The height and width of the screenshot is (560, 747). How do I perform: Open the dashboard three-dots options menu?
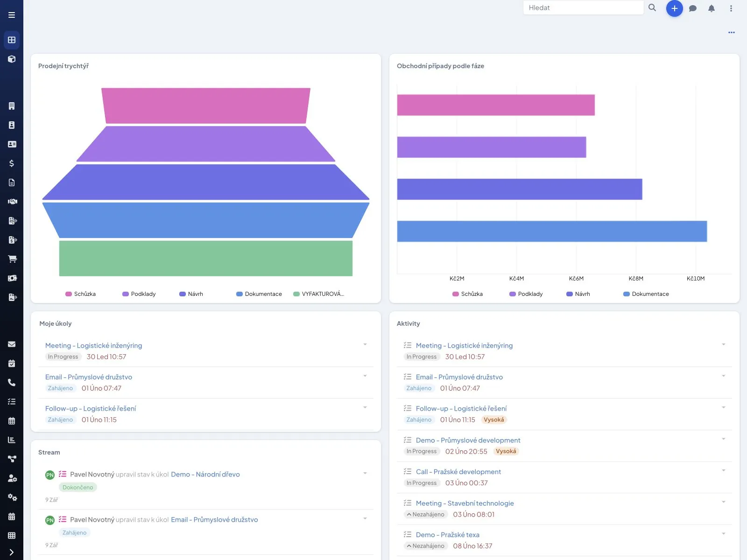(x=732, y=32)
